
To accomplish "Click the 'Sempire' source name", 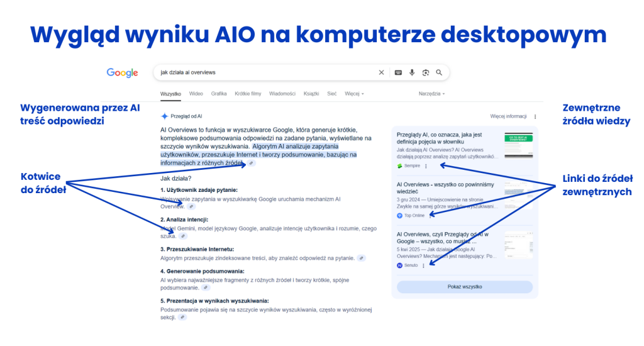I will point(412,166).
